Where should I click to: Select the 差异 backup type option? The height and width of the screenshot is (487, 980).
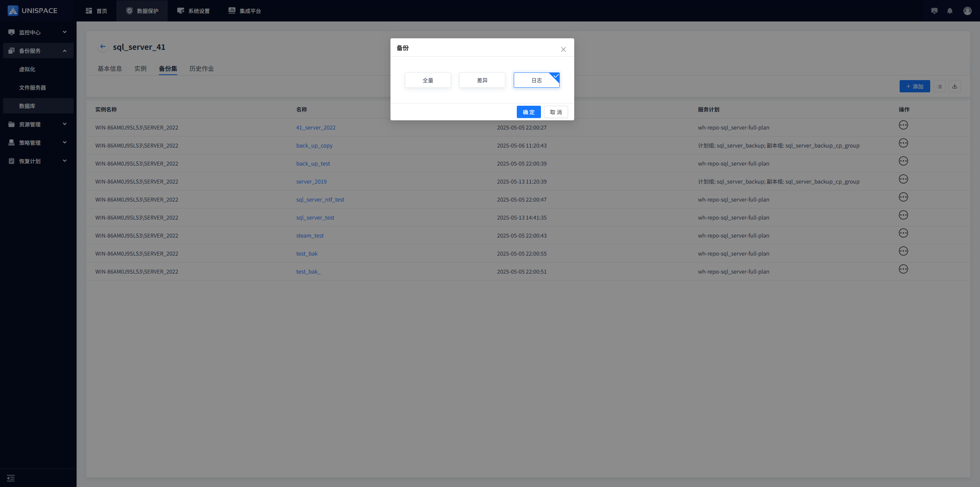tap(482, 80)
